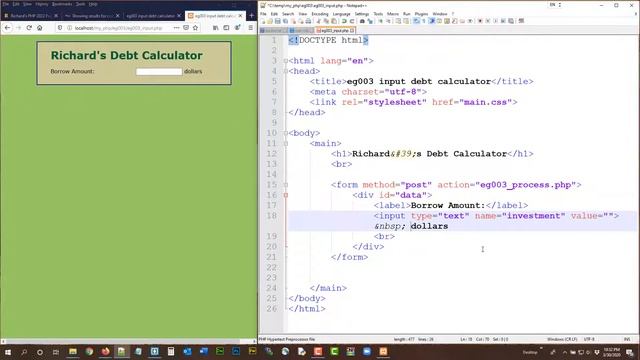Open Notepad++ File menu

click(x=263, y=14)
